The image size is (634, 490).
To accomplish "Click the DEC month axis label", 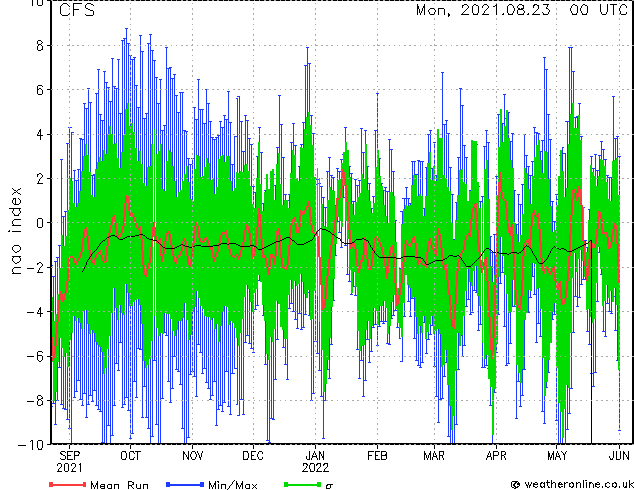I will tap(253, 456).
